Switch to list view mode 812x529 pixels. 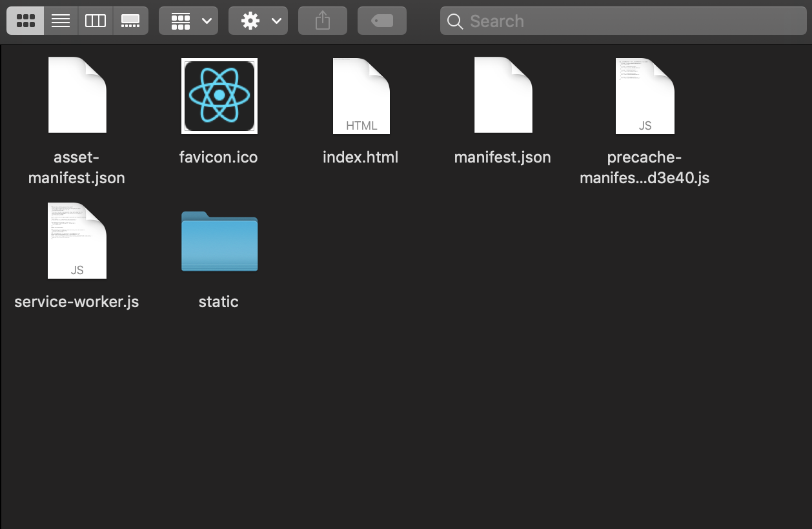click(x=61, y=21)
